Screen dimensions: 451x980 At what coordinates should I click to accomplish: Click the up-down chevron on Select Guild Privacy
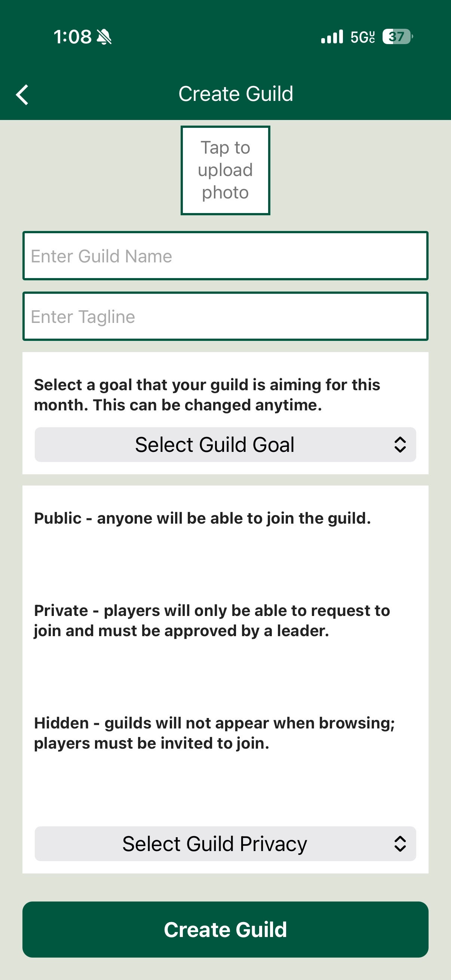(x=400, y=844)
